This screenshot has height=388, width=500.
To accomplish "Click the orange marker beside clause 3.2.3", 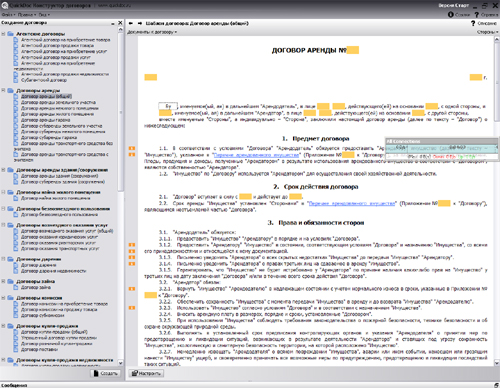I will tap(132, 308).
